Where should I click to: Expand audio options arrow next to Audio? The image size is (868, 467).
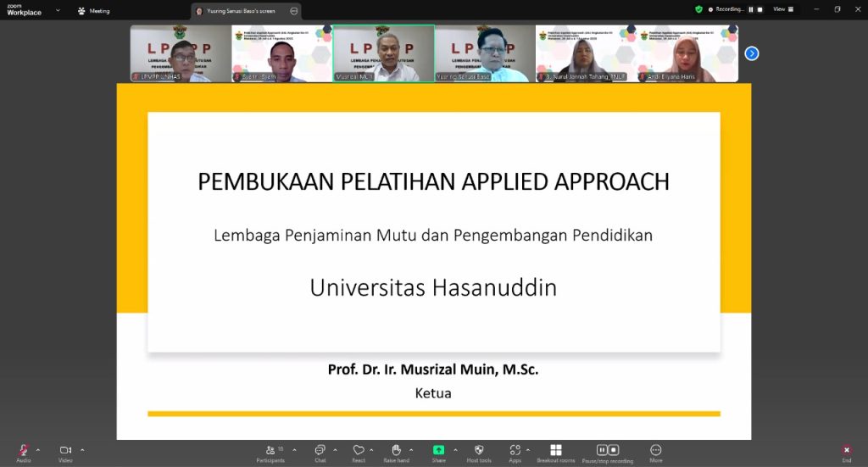pos(38,449)
